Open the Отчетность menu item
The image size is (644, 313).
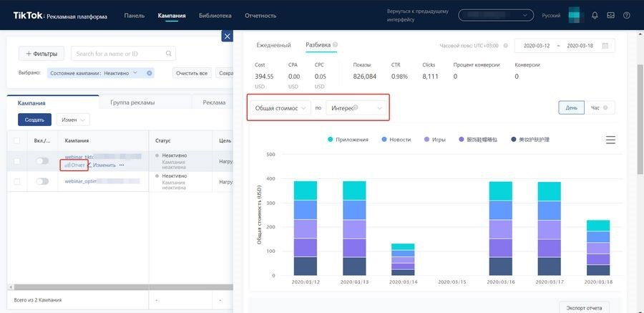pos(260,16)
